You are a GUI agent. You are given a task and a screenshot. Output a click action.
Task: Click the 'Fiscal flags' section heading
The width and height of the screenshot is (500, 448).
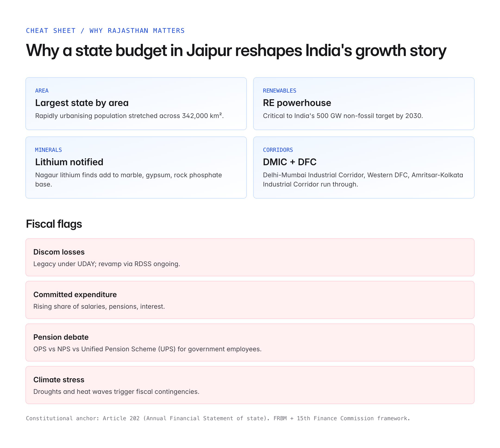(x=54, y=224)
